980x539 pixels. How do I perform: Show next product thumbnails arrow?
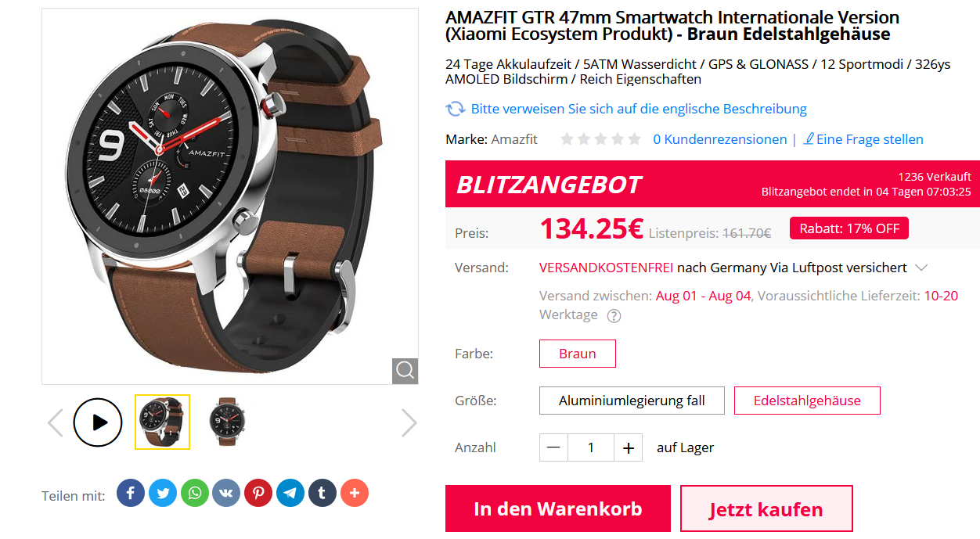tap(409, 422)
